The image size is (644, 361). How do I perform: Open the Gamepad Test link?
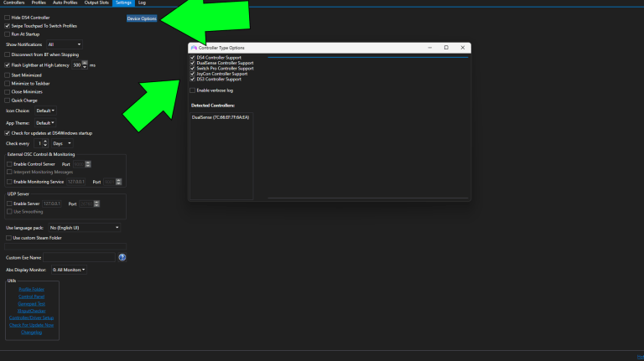pos(31,303)
